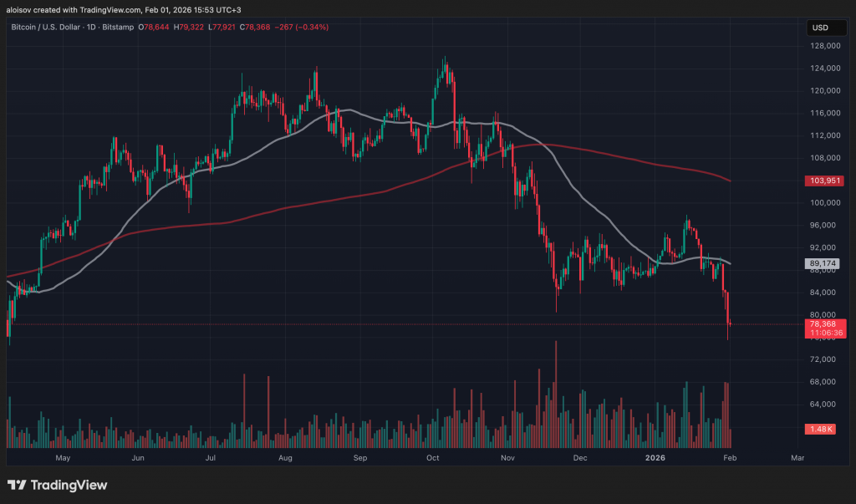The height and width of the screenshot is (504, 856).
Task: Click the closing price value C78,368 in header
Action: tap(257, 28)
